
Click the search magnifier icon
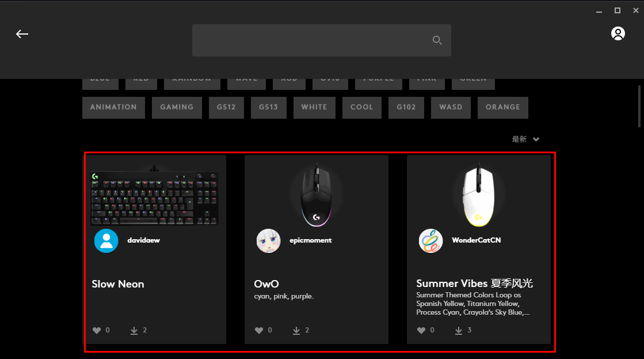[x=437, y=40]
